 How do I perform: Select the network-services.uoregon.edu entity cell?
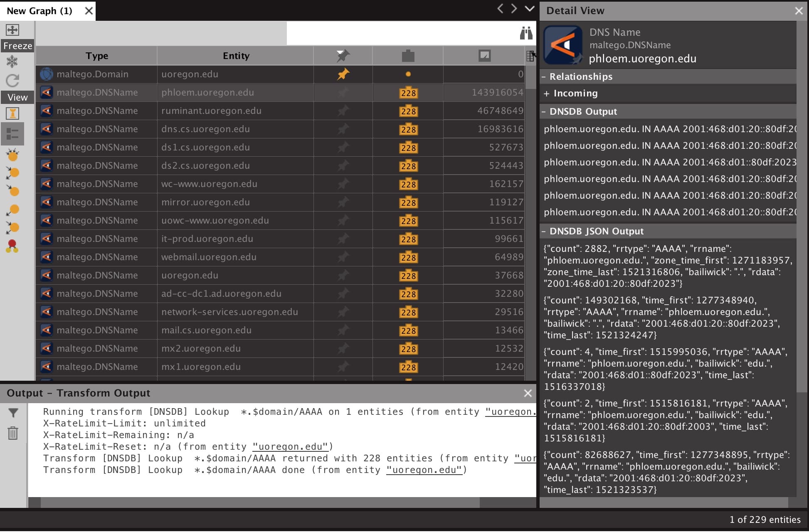[235, 312]
